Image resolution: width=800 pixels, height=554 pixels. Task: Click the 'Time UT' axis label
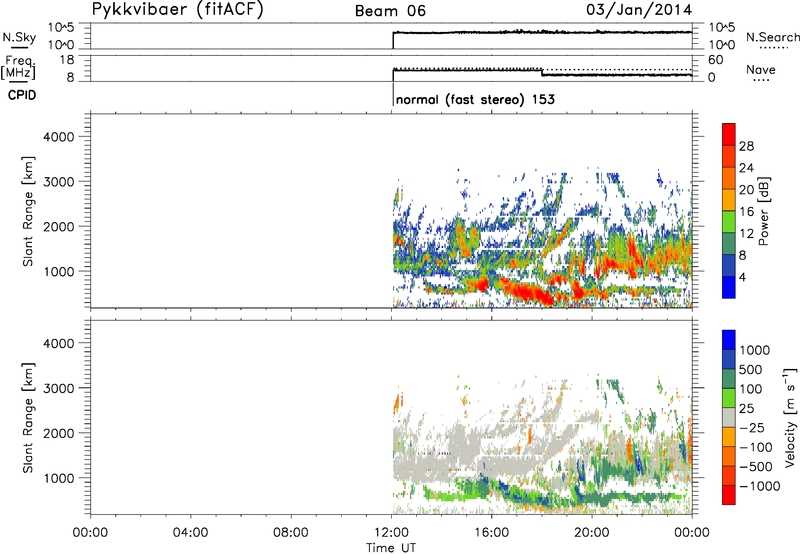391,548
